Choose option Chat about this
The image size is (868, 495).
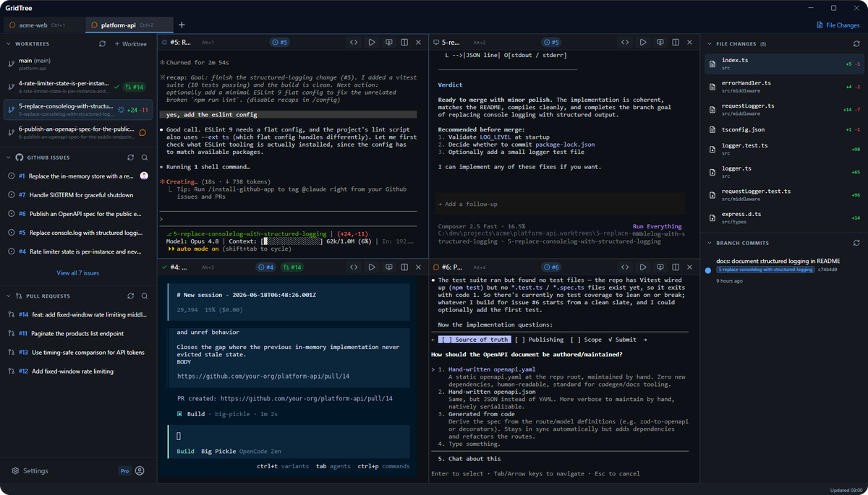pyautogui.click(x=469, y=459)
